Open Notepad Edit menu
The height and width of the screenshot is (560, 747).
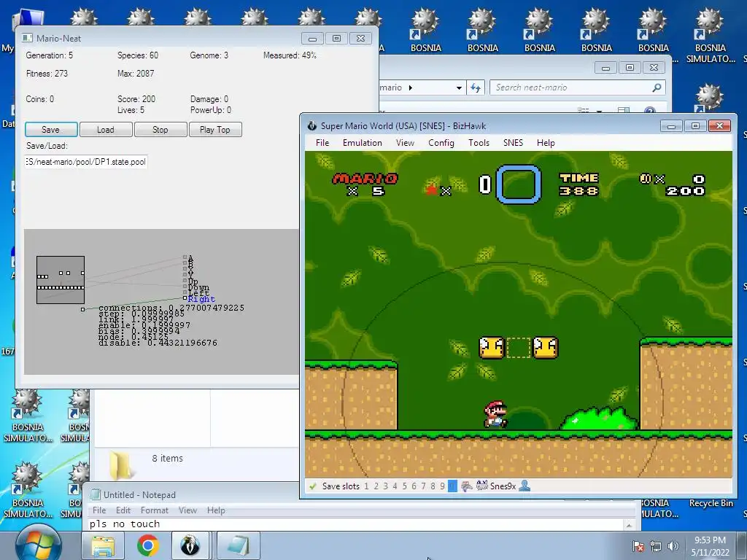(x=123, y=510)
